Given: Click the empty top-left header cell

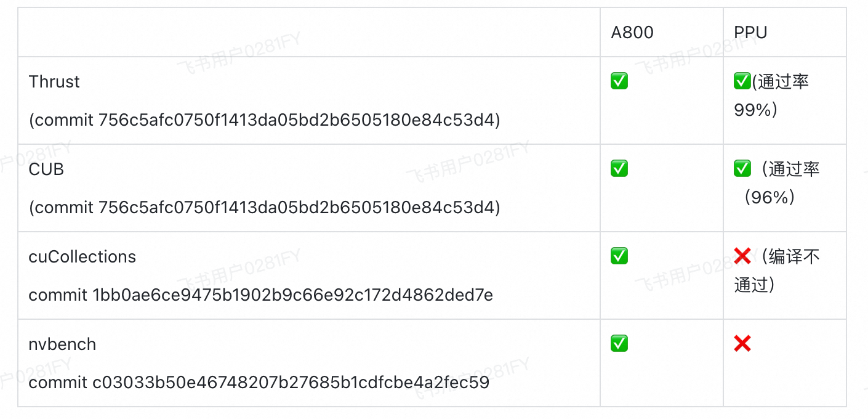Looking at the screenshot, I should [x=309, y=32].
